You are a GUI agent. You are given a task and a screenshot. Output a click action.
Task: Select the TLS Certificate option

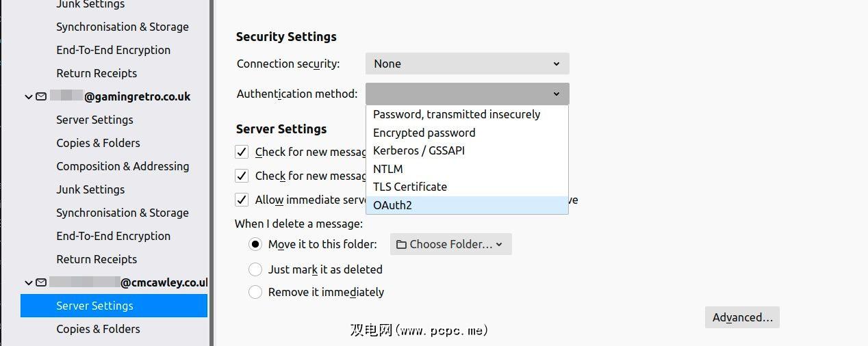tap(409, 187)
